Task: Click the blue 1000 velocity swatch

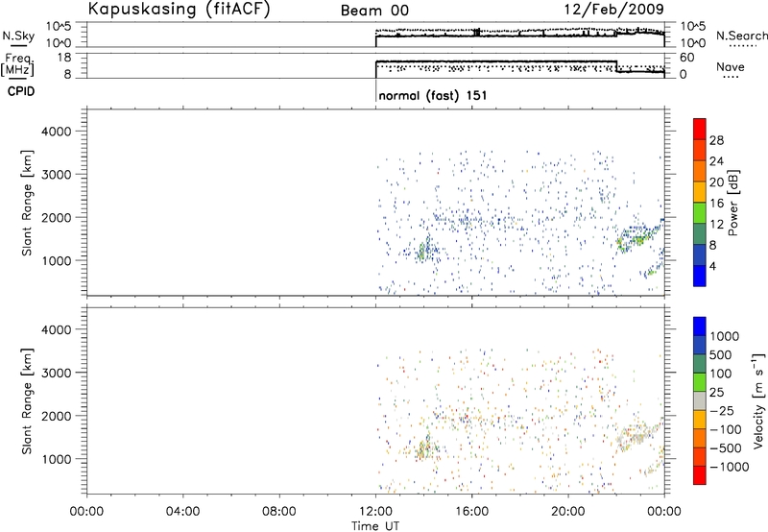Action: click(x=700, y=326)
